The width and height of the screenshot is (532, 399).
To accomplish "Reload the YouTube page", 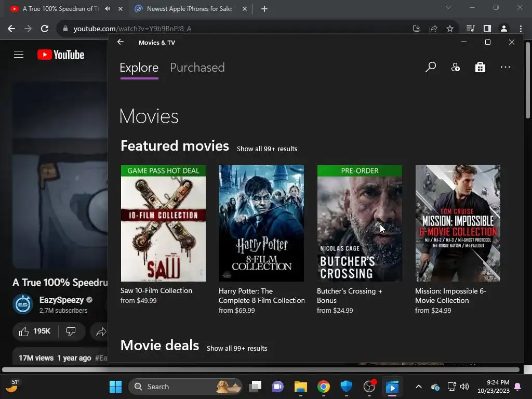I will click(x=45, y=29).
